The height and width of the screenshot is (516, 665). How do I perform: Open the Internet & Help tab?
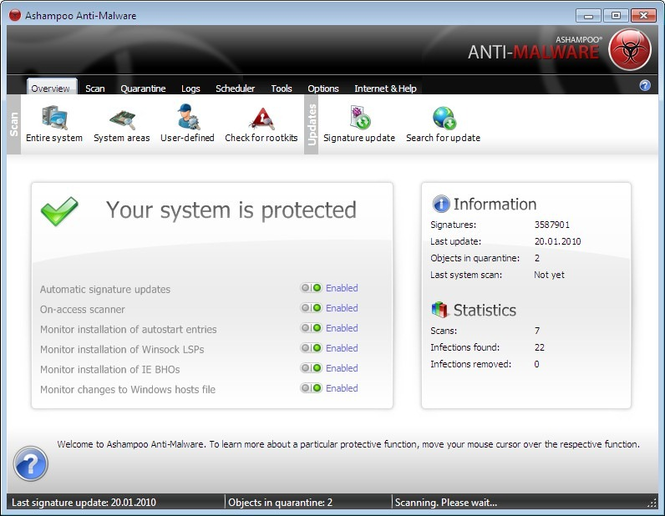386,88
